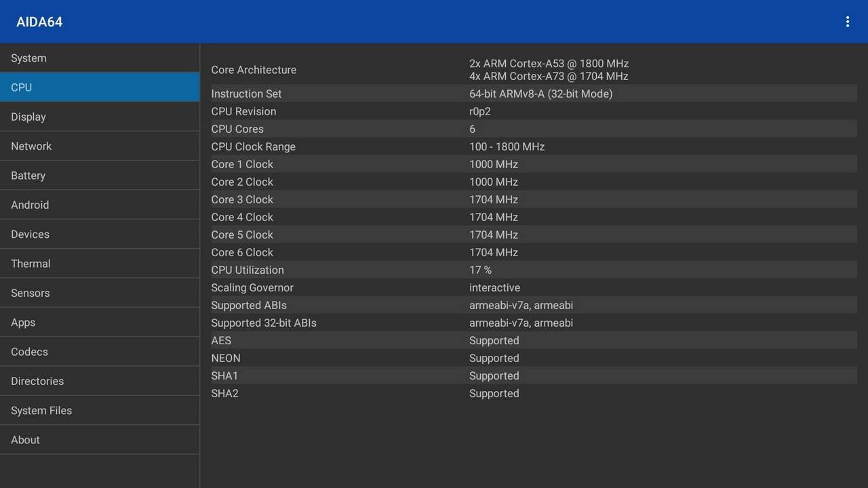
Task: Click the AIDA64 app title
Action: pos(39,22)
